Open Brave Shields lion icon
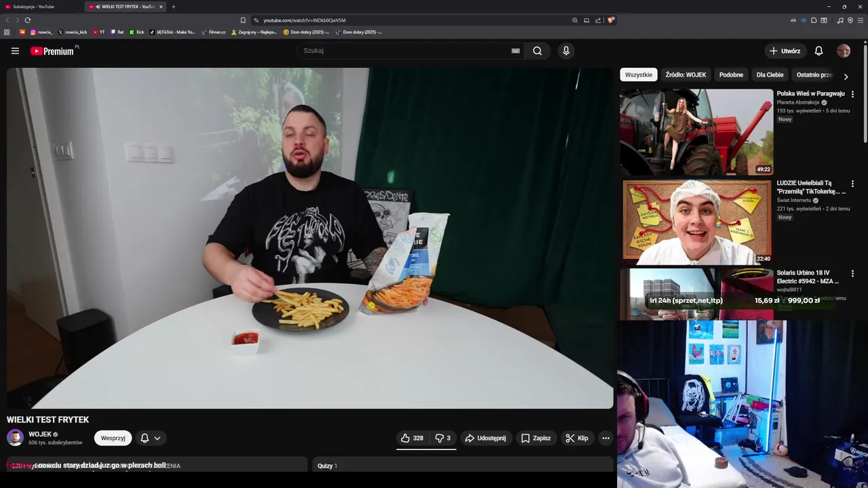 (611, 20)
